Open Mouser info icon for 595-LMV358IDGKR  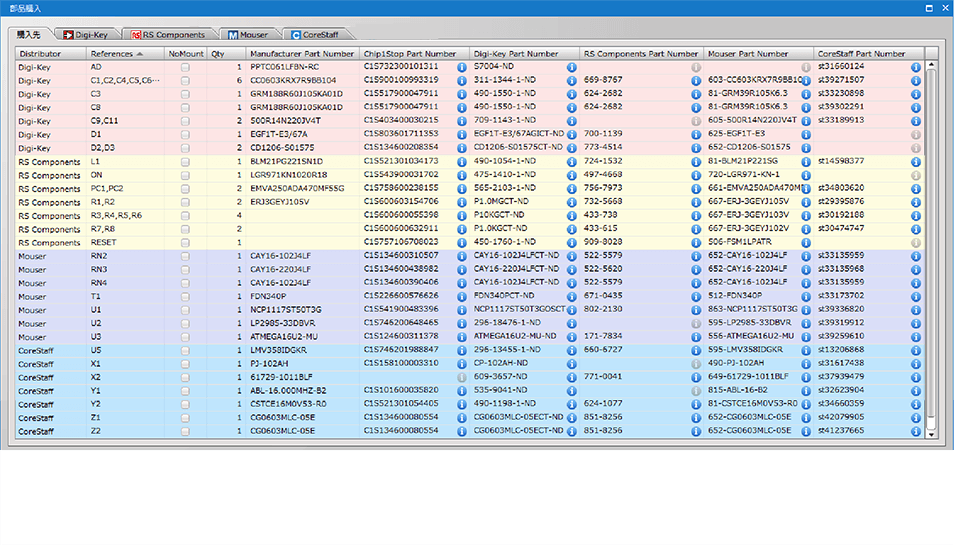[x=806, y=350]
